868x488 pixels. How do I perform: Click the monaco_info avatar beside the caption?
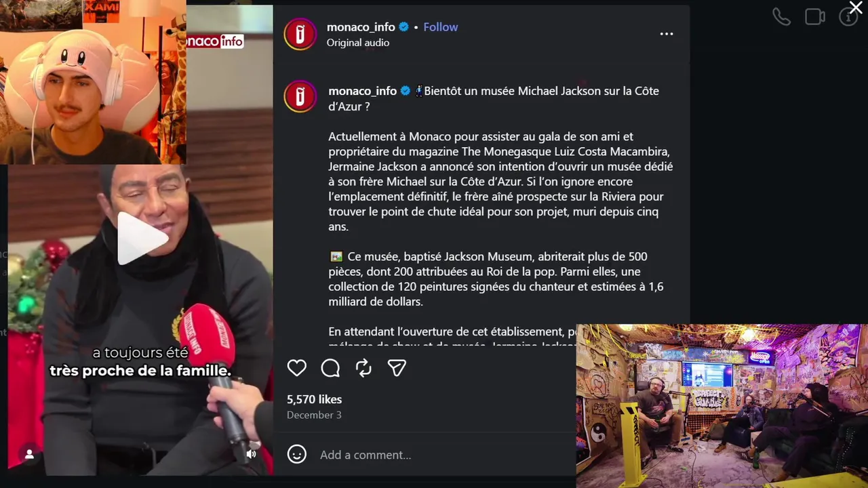click(x=300, y=96)
